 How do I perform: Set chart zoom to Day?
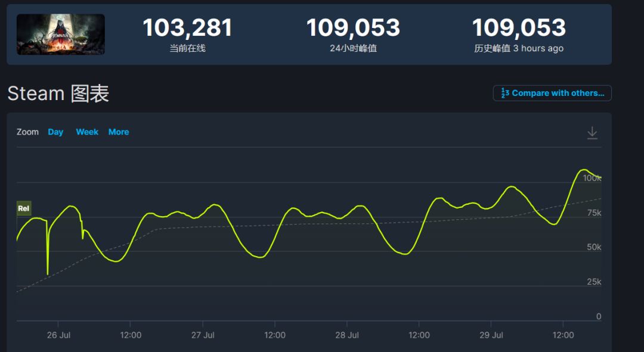coord(55,132)
